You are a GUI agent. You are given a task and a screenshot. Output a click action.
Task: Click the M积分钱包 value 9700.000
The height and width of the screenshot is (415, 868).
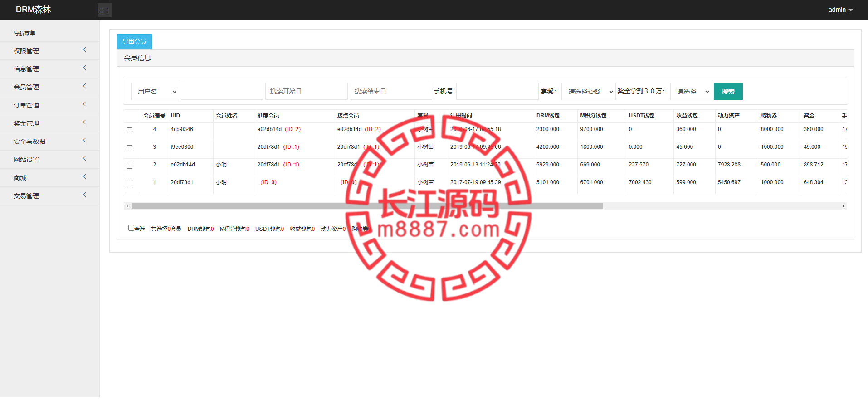point(591,129)
